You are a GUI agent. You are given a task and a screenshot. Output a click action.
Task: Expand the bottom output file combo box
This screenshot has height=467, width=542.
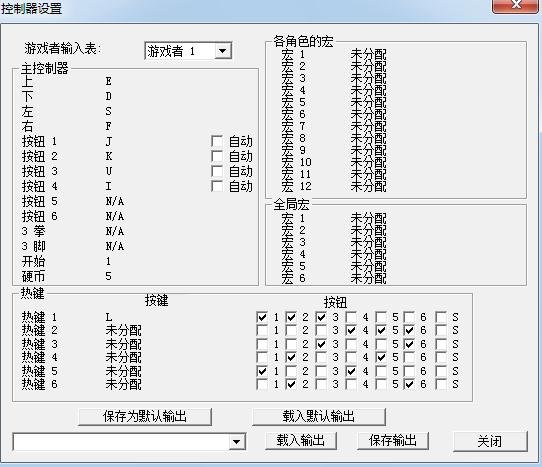(237, 441)
